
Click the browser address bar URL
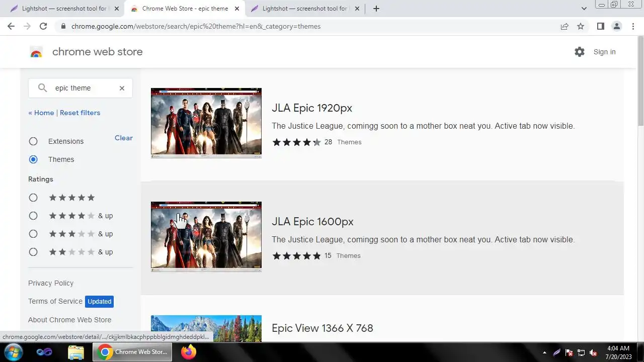coord(196,26)
